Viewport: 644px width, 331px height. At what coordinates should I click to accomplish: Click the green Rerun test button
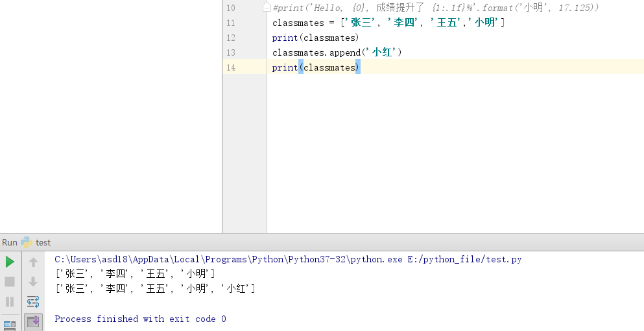tap(10, 262)
